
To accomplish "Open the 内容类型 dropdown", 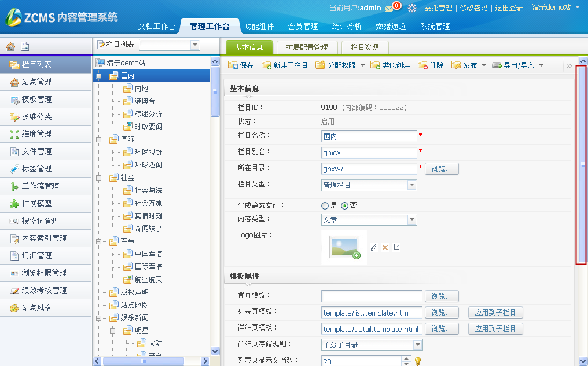I will point(411,219).
